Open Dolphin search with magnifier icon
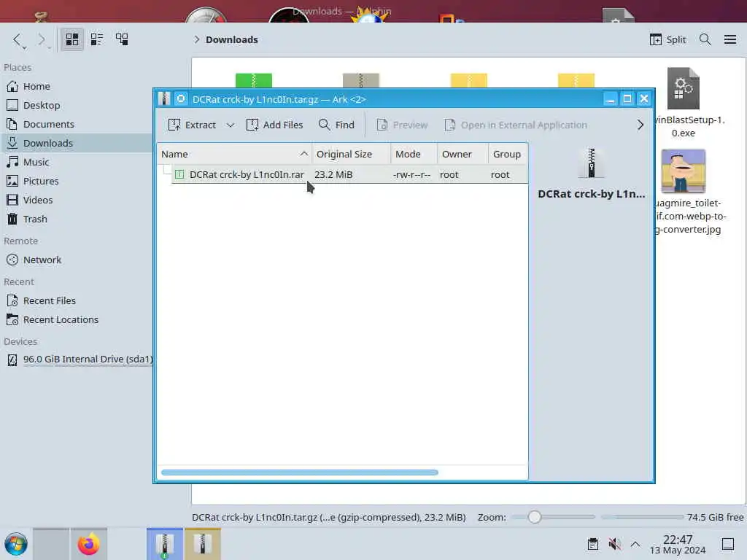The height and width of the screenshot is (560, 747). (x=705, y=39)
